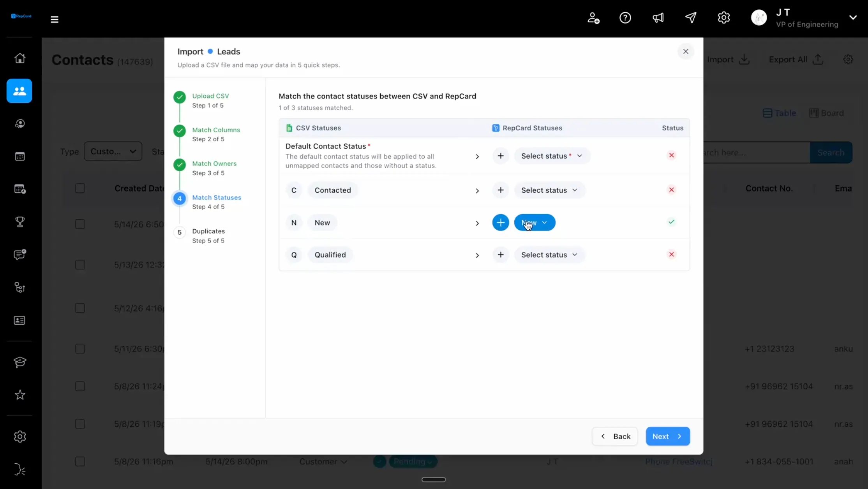
Task: Select checkbox for 5/8/26 11:24 row
Action: 80,387
